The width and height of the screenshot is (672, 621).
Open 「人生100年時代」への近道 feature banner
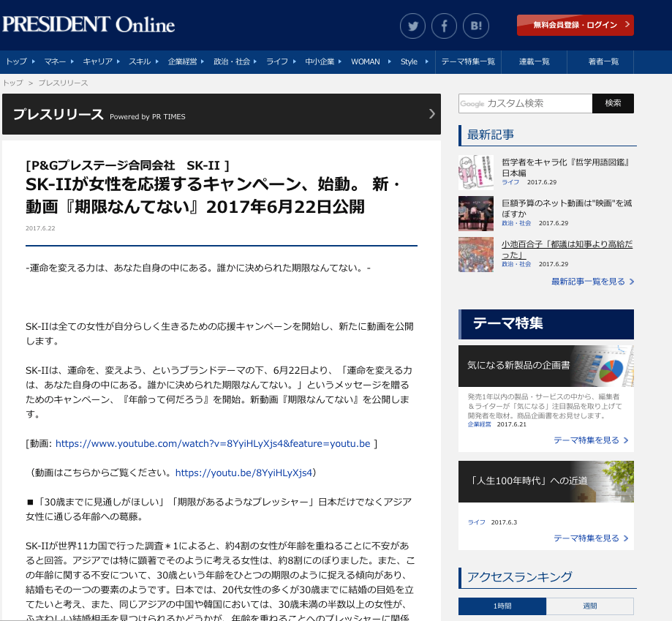pyautogui.click(x=546, y=481)
